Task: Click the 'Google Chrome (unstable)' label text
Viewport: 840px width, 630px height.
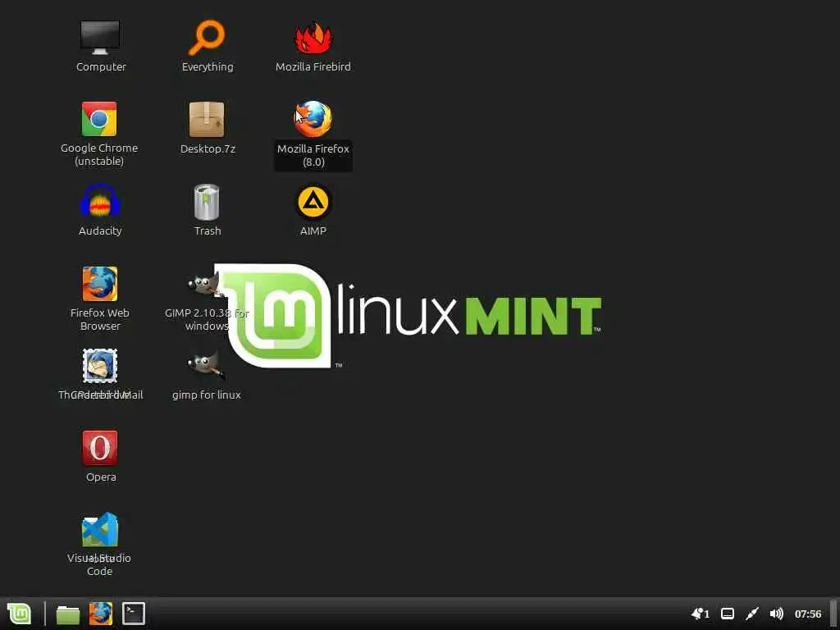Action: click(x=99, y=154)
